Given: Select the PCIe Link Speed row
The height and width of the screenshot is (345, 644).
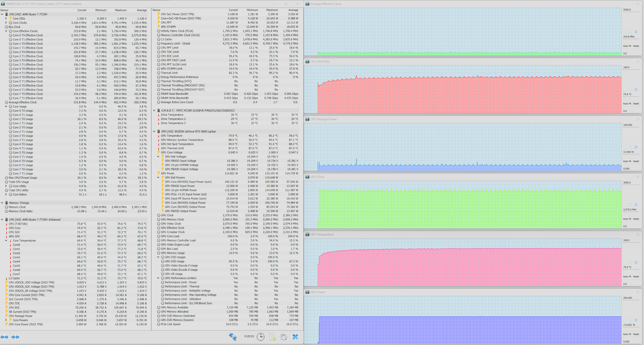Looking at the screenshot, I should [227, 324].
